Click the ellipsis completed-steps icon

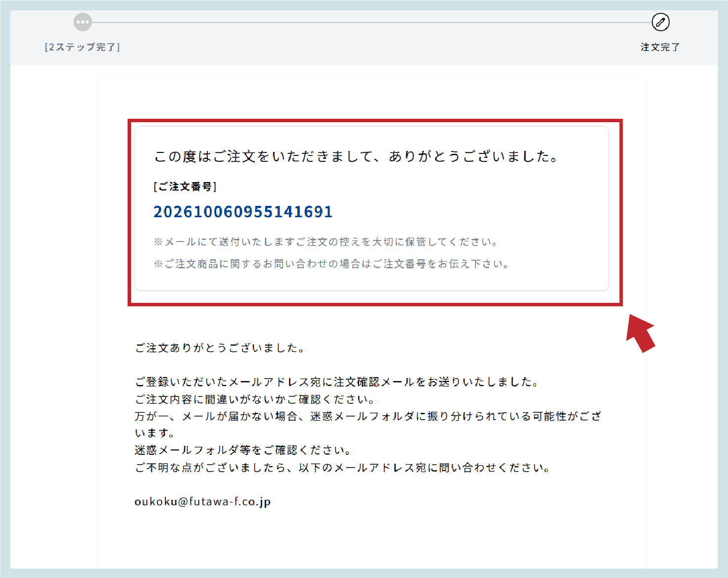(83, 22)
